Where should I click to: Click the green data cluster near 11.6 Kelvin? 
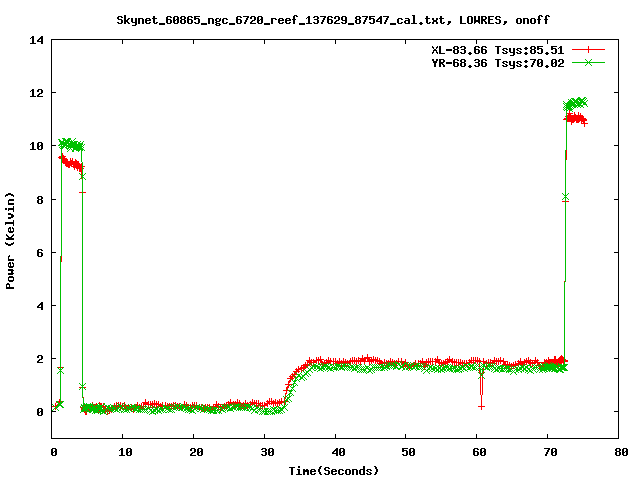pyautogui.click(x=576, y=103)
